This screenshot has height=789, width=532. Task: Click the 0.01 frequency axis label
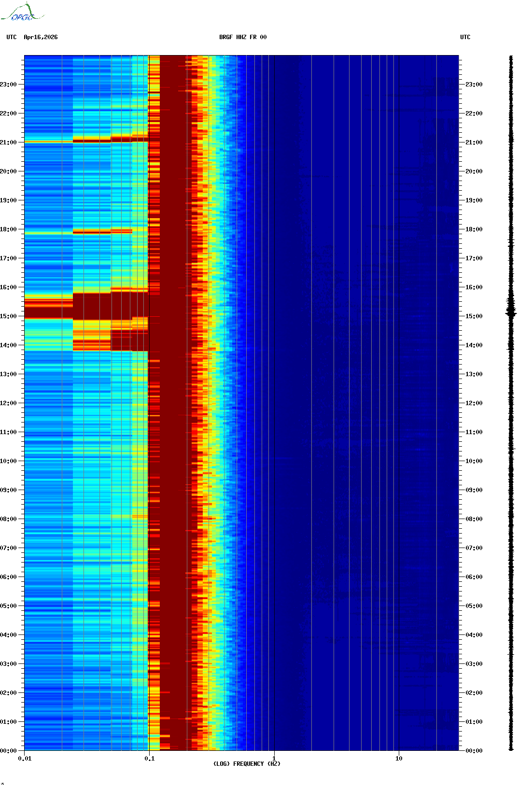pyautogui.click(x=25, y=759)
